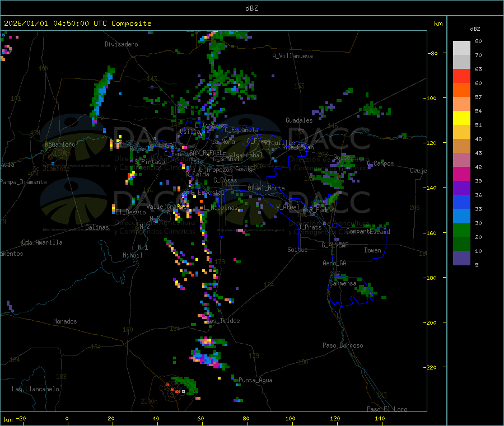Viewport: 504px width, 426px height.
Task: Select the light gray 70–80 dBZ swatch
Action: click(461, 48)
